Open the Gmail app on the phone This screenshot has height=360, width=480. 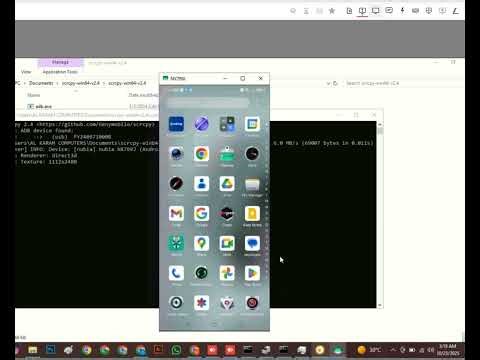click(176, 213)
